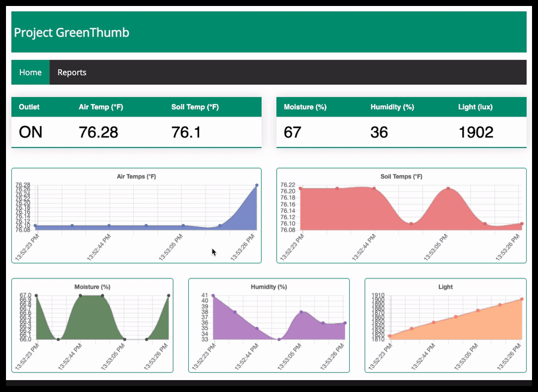This screenshot has height=392, width=538.
Task: Click the Moisture 67 reading
Action: click(x=292, y=132)
